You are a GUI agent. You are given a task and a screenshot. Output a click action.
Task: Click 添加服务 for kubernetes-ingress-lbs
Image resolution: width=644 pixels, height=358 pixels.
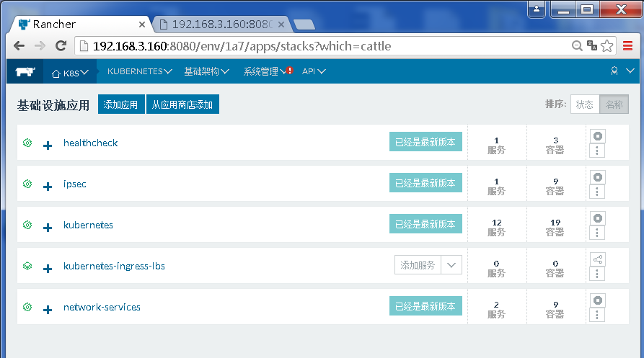(x=418, y=265)
